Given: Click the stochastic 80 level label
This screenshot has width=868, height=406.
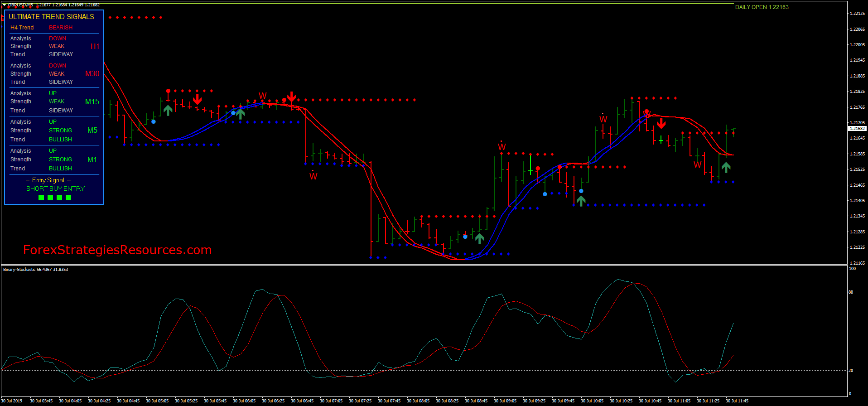Looking at the screenshot, I should pyautogui.click(x=851, y=292).
